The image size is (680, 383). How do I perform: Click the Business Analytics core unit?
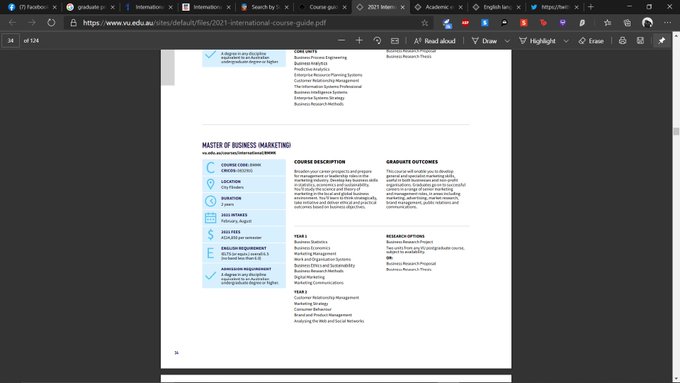tap(311, 63)
